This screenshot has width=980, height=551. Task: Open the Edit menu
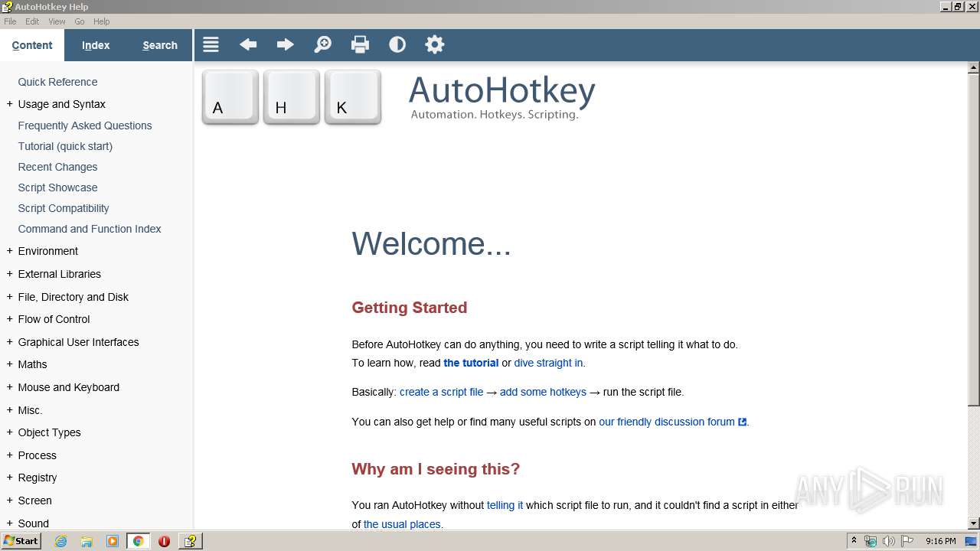tap(32, 21)
